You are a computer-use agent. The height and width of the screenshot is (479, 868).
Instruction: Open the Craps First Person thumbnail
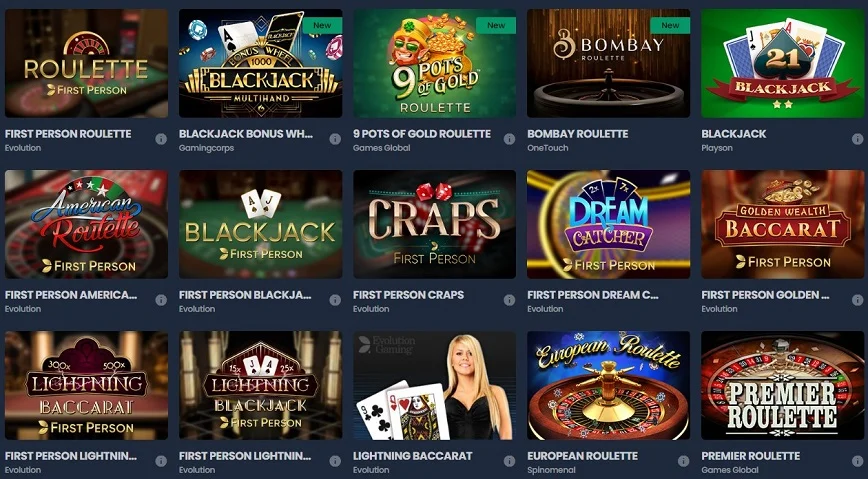click(x=435, y=224)
